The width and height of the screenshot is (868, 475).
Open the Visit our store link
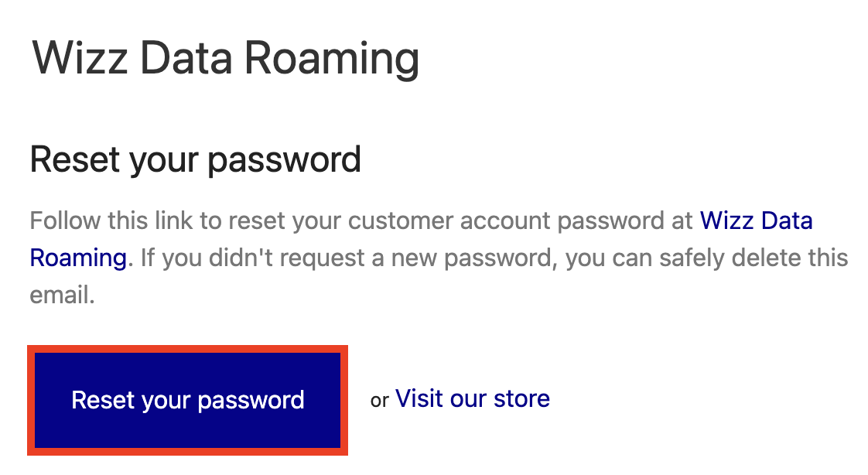(x=472, y=398)
